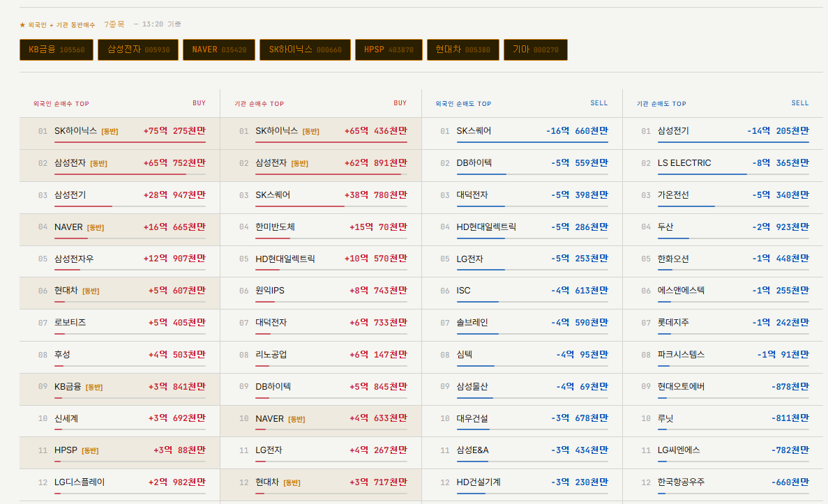Click 대덕전자 showing +6억 733천만
Image resolution: width=828 pixels, height=504 pixels.
(x=321, y=326)
